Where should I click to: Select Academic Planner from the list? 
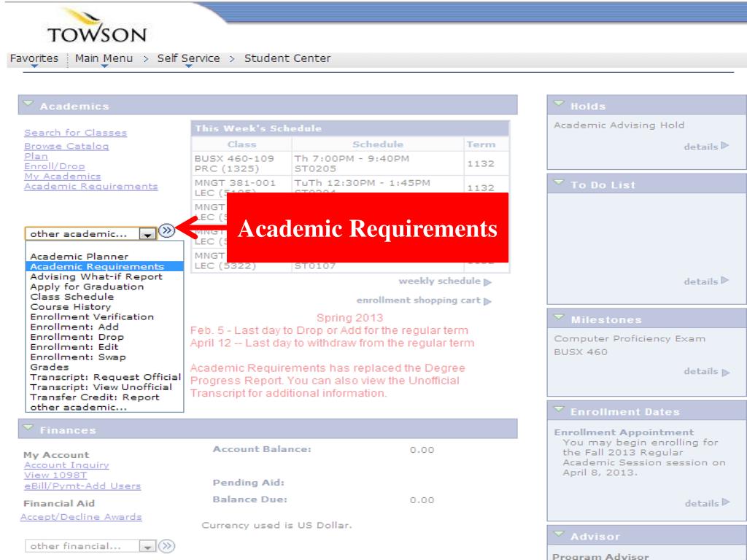click(104, 257)
